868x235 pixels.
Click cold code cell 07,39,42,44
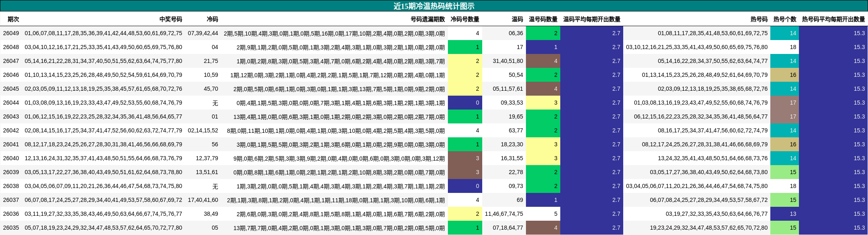point(203,33)
